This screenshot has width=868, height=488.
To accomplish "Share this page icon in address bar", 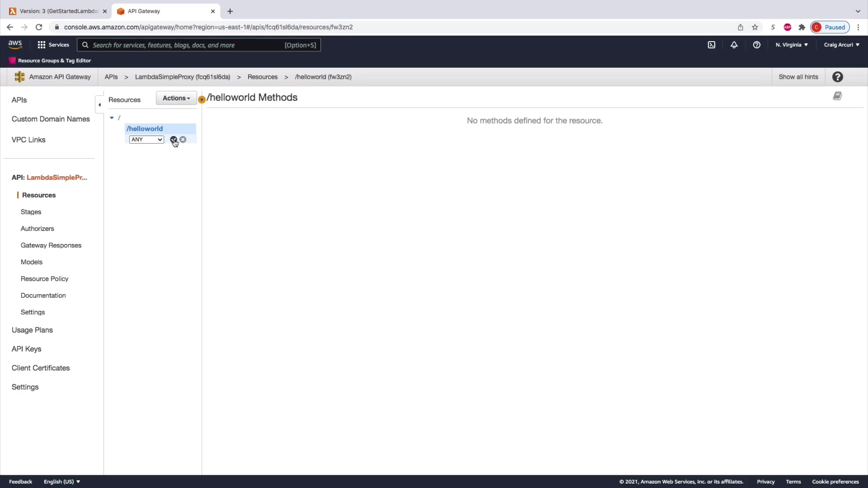I will pyautogui.click(x=740, y=27).
